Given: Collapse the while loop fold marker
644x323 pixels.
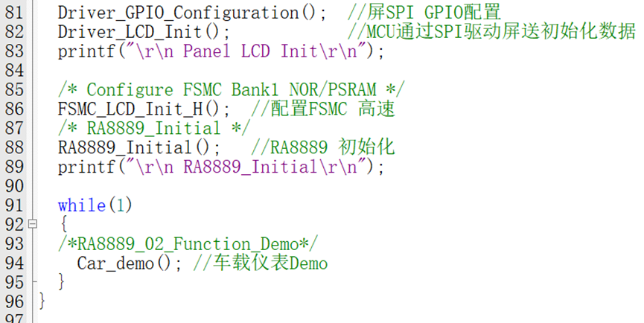Looking at the screenshot, I should 33,224.
